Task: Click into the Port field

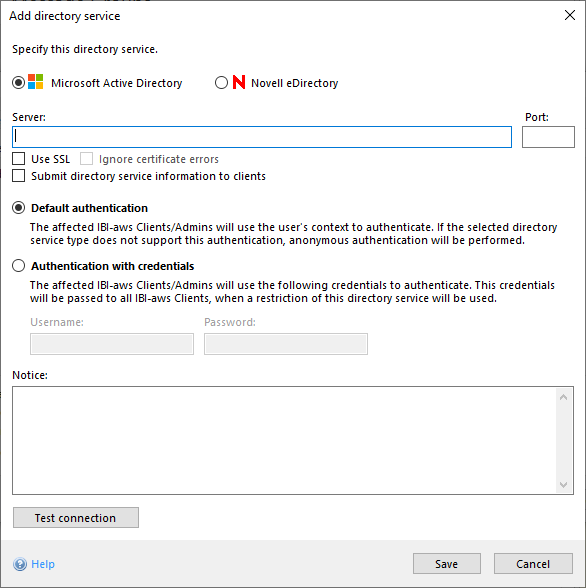Action: (x=548, y=137)
